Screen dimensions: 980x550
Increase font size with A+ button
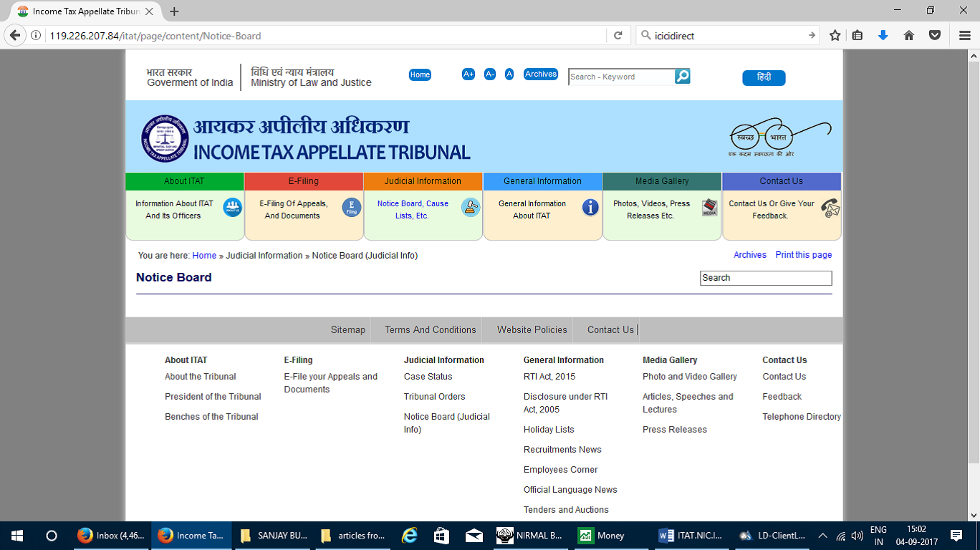(x=469, y=74)
